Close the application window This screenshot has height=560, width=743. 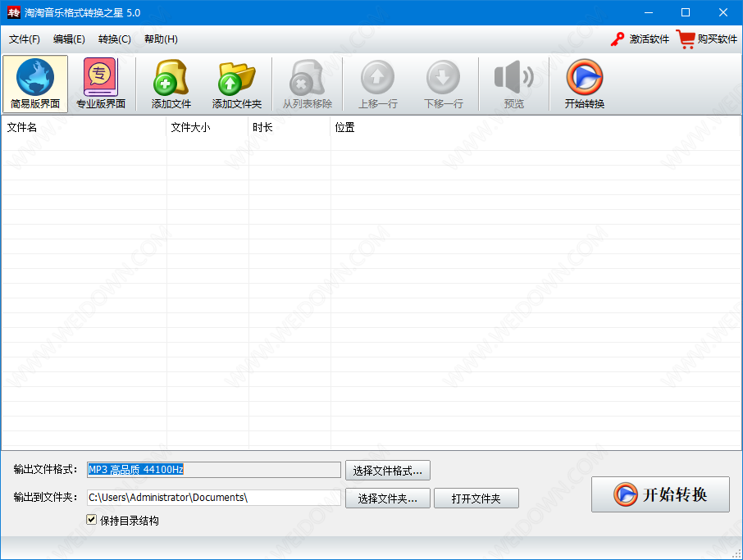coord(723,12)
